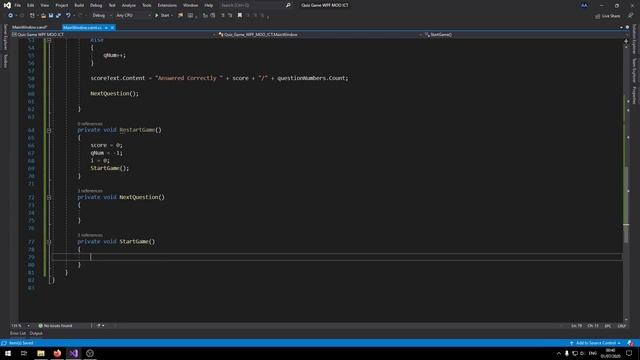Click the Navigate Backward toolbar icon
Screen dimensions: 640x360
coord(10,16)
